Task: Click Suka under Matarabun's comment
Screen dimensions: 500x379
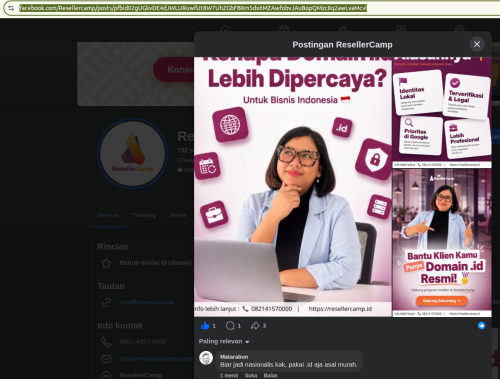Action: [x=251, y=375]
